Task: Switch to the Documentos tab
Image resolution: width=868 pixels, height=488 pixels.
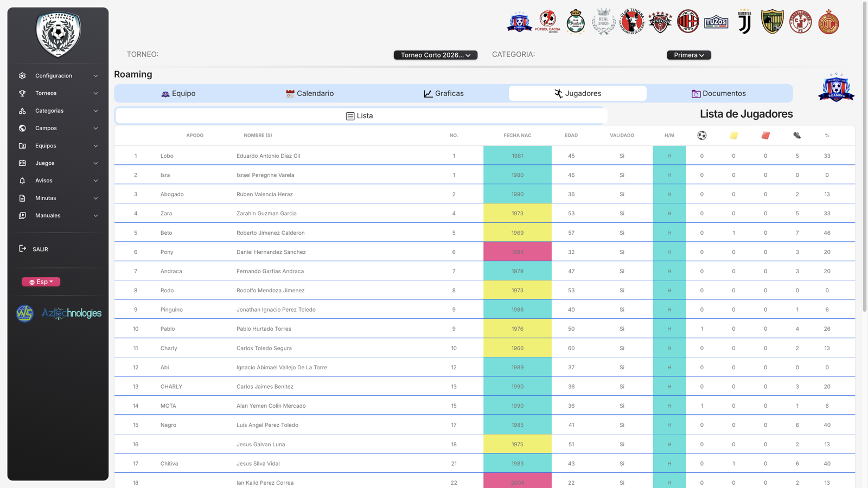Action: point(719,93)
